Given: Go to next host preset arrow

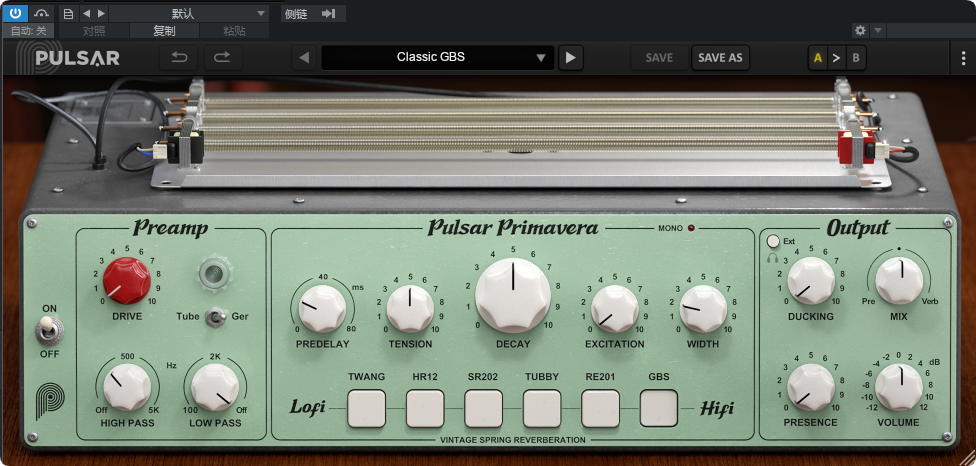Looking at the screenshot, I should 101,14.
